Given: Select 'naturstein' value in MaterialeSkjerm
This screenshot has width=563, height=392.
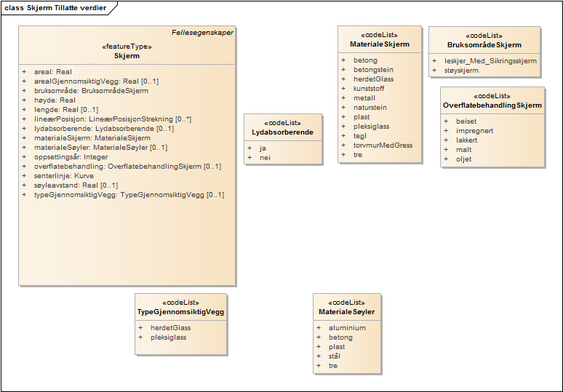Looking at the screenshot, I should point(372,108).
